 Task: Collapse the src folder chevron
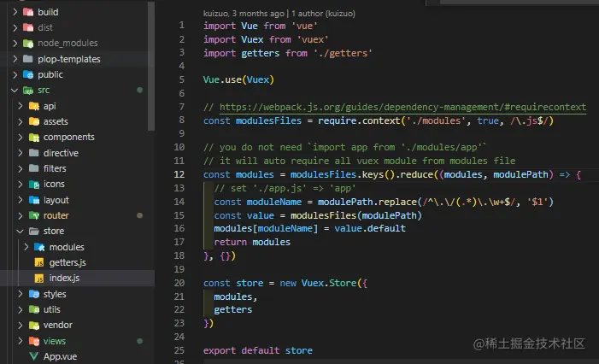click(15, 91)
